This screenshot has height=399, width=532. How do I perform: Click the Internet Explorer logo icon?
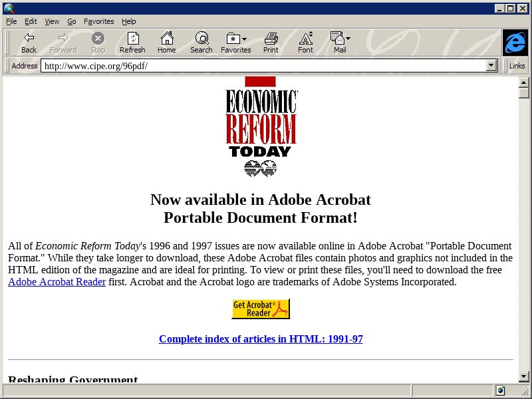[515, 43]
